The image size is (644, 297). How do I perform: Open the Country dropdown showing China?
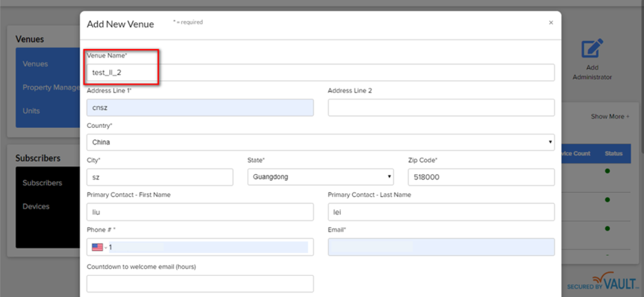(320, 142)
